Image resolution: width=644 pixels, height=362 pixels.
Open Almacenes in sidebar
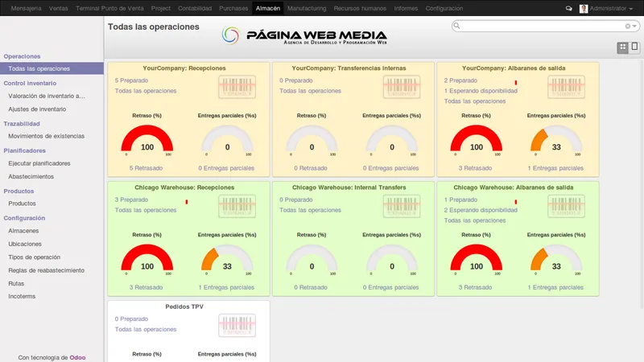pyautogui.click(x=23, y=231)
